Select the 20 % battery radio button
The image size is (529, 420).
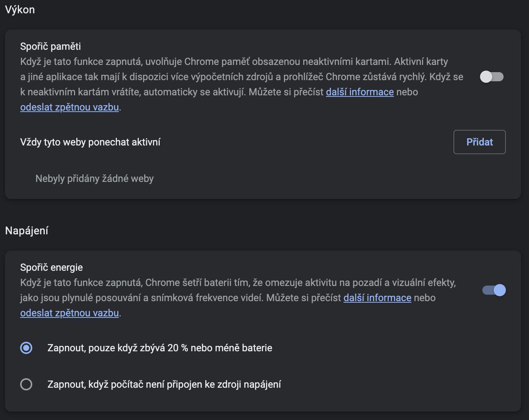pos(26,348)
